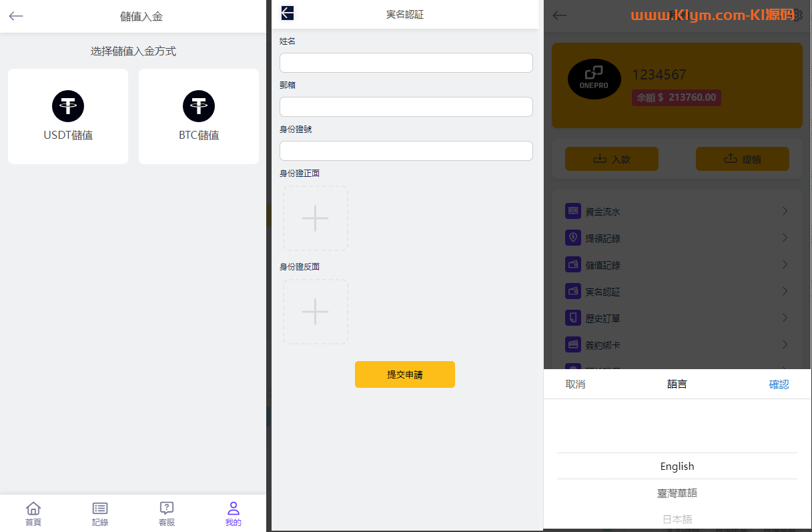
Task: Click the 儲值記錄 wallet icon
Action: (573, 264)
